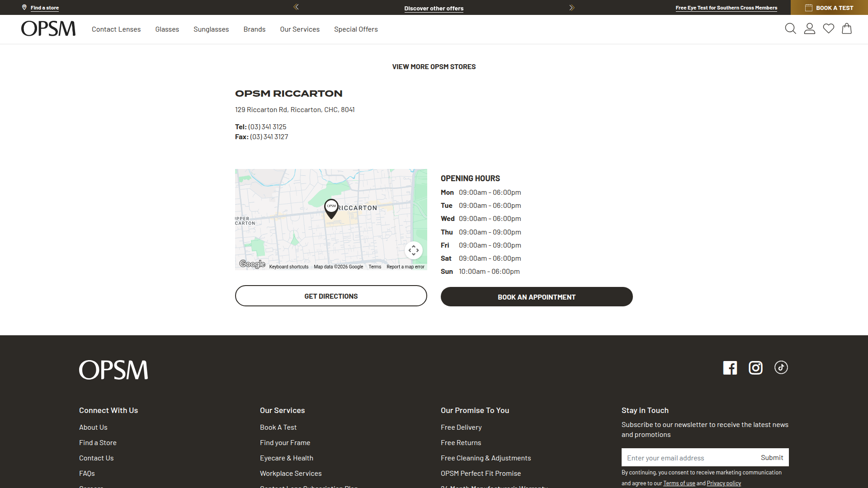Click BOOK AN APPOINTMENT button
Screen dimensions: 868x488
click(537, 297)
